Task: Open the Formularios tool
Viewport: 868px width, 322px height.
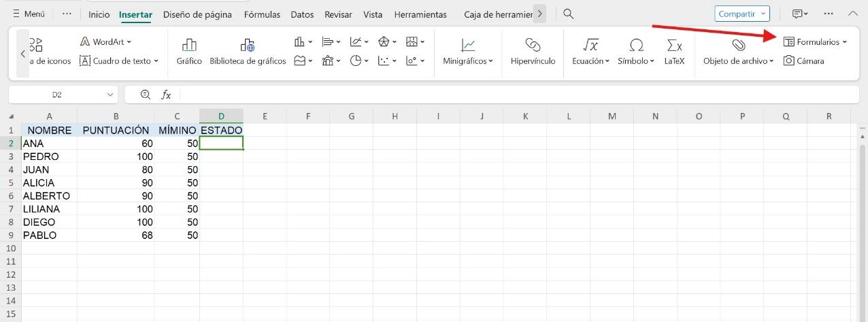Action: coord(815,42)
